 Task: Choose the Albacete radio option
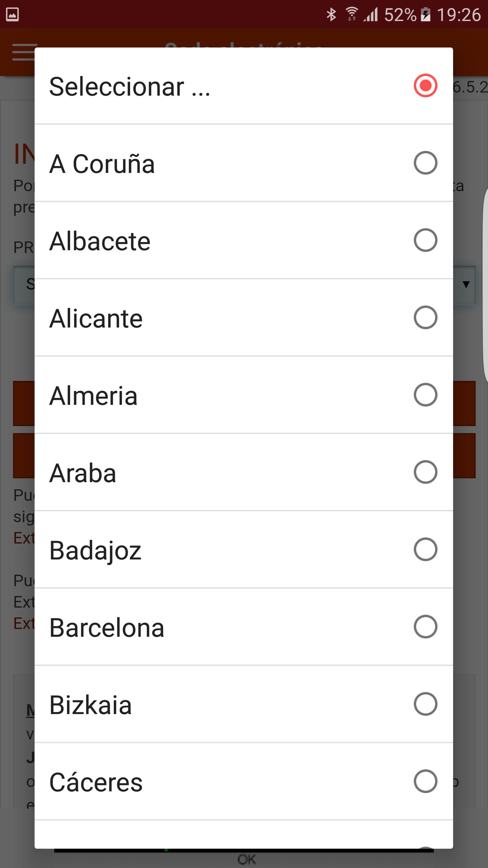click(244, 240)
